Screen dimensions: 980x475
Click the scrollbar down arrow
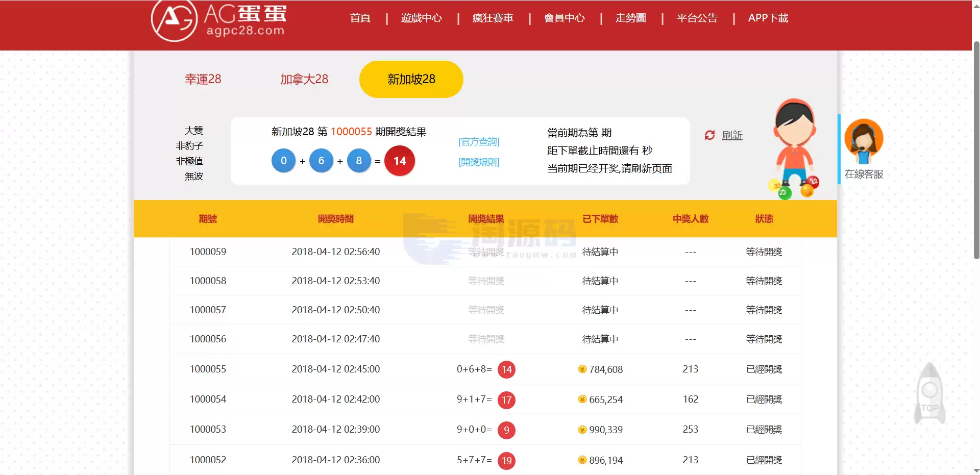(976, 470)
